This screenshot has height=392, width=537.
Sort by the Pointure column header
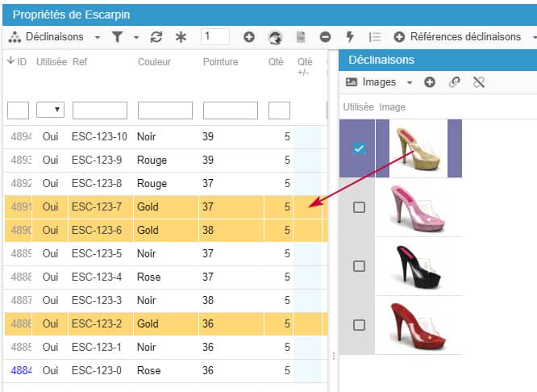(220, 62)
